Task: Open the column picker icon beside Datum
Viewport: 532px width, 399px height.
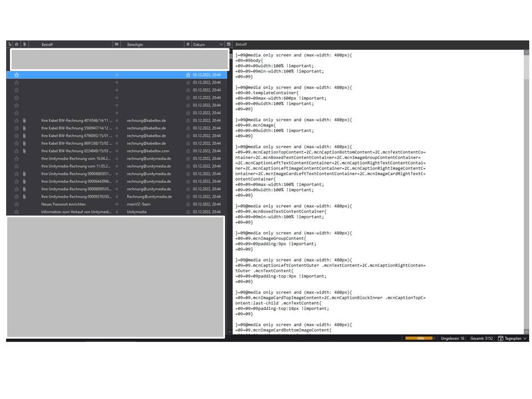Action: coord(229,44)
